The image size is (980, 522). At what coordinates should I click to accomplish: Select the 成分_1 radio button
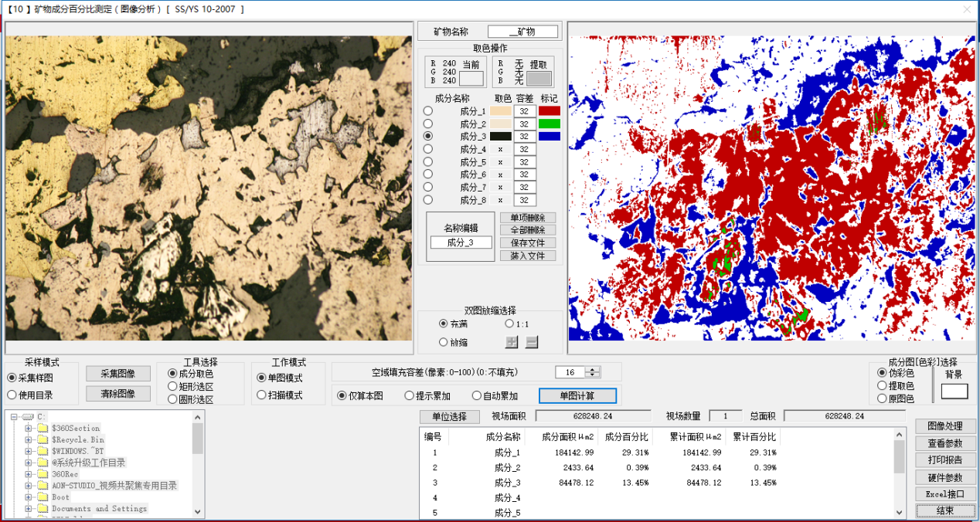click(428, 111)
